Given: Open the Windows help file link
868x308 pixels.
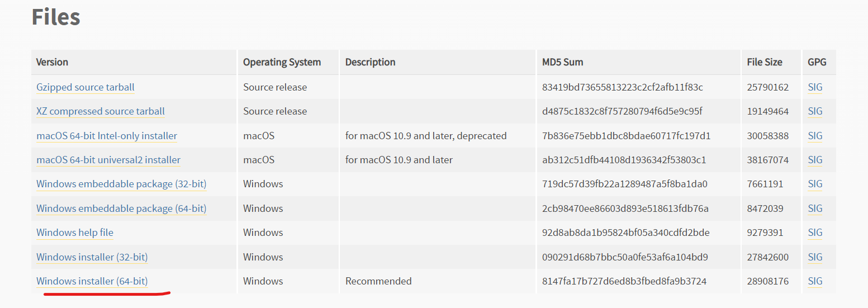Looking at the screenshot, I should [x=75, y=233].
